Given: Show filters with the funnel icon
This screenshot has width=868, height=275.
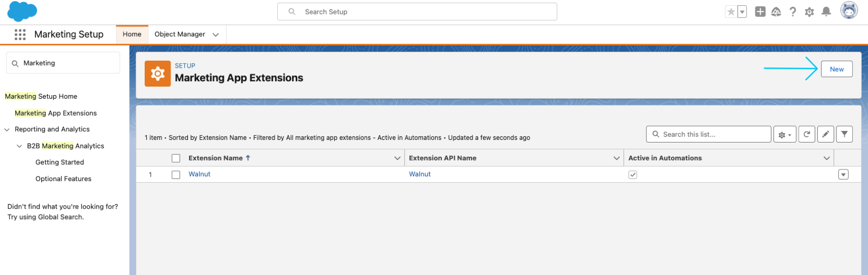Looking at the screenshot, I should coord(845,135).
